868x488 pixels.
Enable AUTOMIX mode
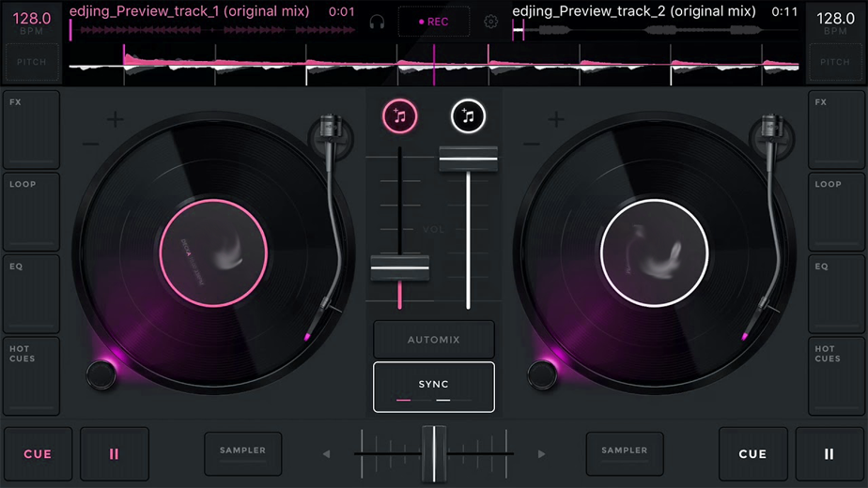click(434, 339)
